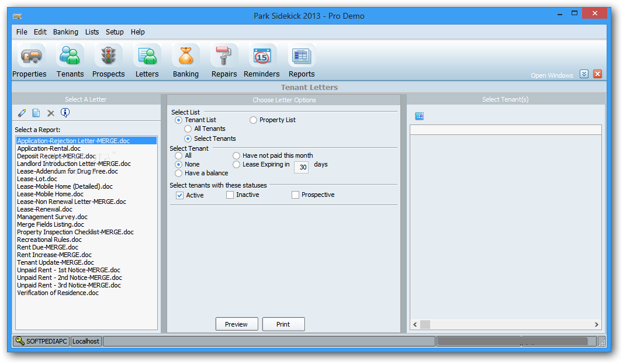Click the delete letter X icon

tap(51, 113)
